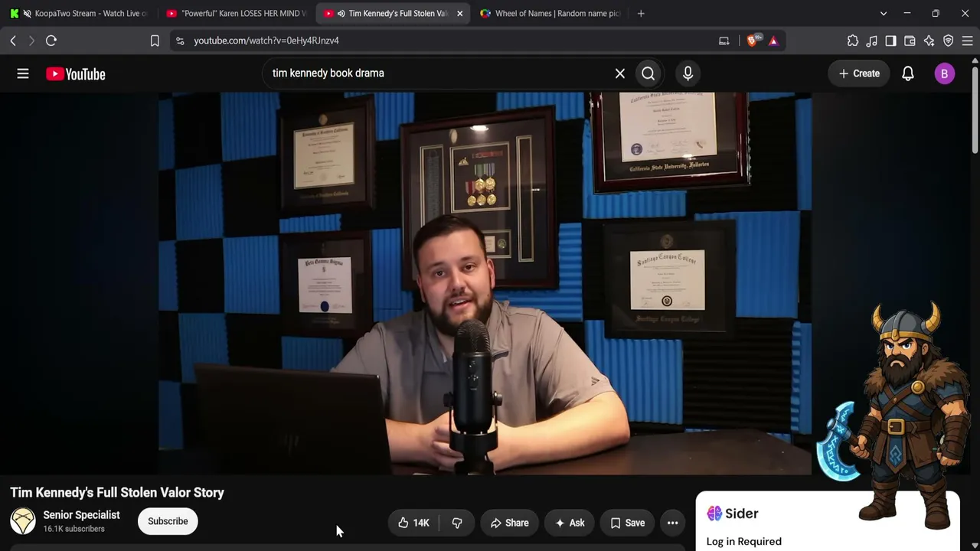Image resolution: width=980 pixels, height=551 pixels.
Task: Open YouTube notifications bell
Action: [908, 73]
